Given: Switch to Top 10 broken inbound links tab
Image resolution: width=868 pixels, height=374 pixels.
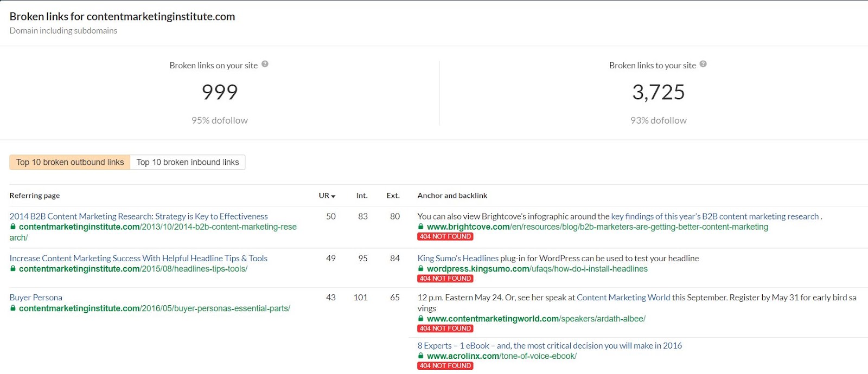Looking at the screenshot, I should (x=188, y=162).
